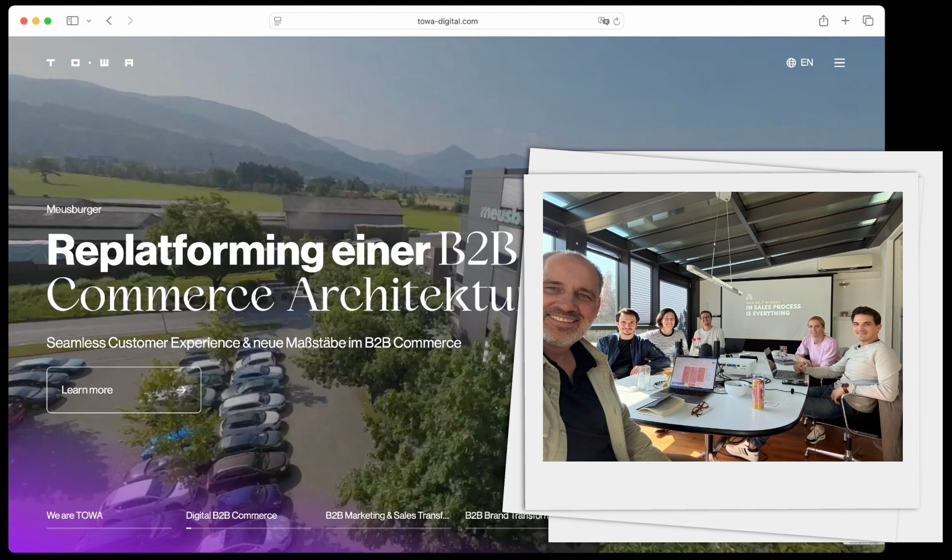This screenshot has height=560, width=952.
Task: Select the Digital B2B Commerce slide tab
Action: click(231, 515)
